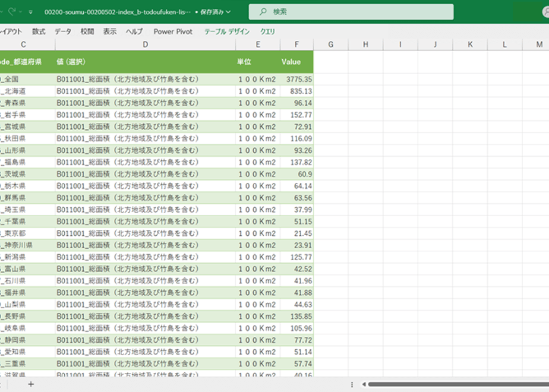Screen dimensions: 549x392
Task: Click the 検索 search box
Action: pyautogui.click(x=351, y=12)
